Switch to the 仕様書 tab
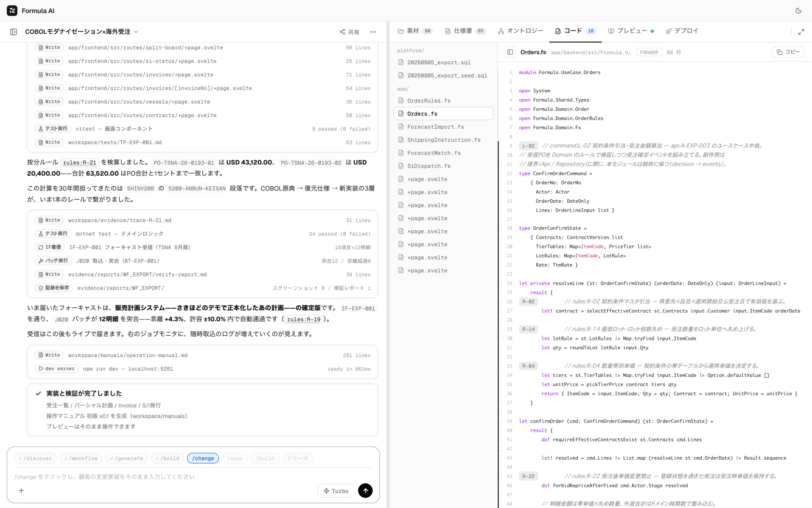The width and height of the screenshot is (812, 508). pos(465,31)
